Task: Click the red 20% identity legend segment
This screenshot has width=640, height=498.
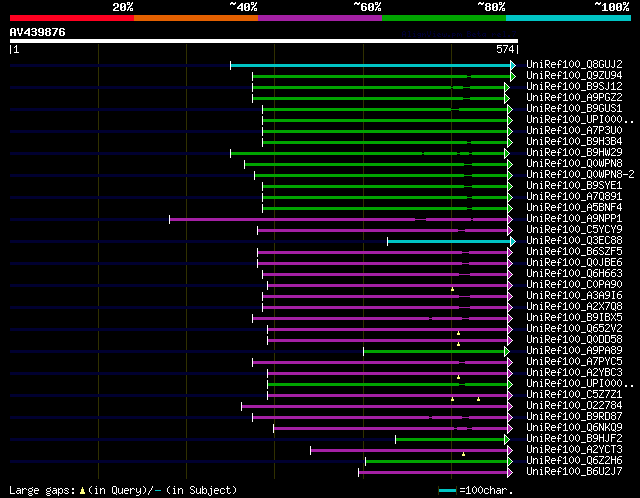Action: (x=72, y=18)
